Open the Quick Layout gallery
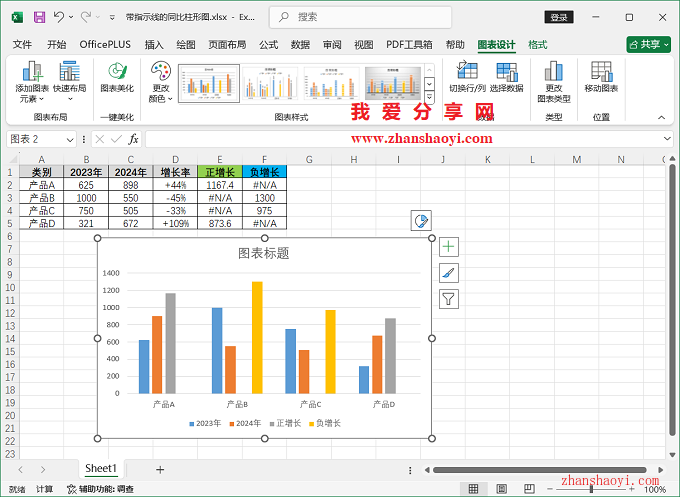 click(69, 80)
